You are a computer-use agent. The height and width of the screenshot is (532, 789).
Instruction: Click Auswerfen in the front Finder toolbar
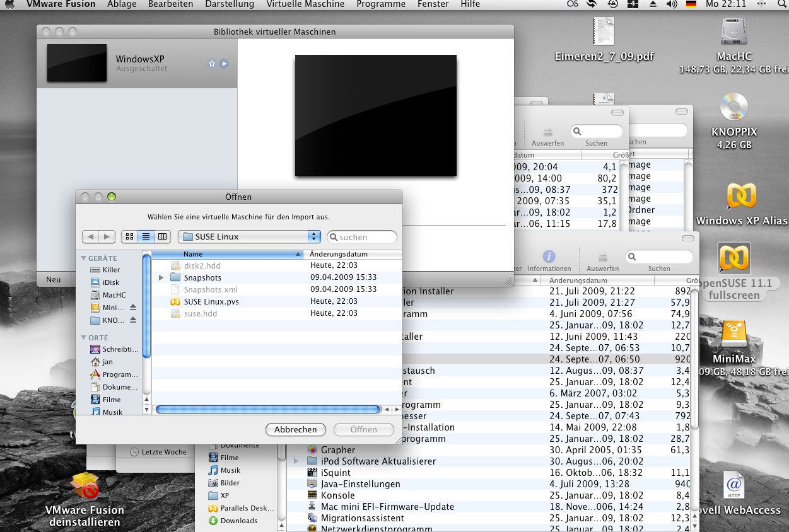click(602, 260)
